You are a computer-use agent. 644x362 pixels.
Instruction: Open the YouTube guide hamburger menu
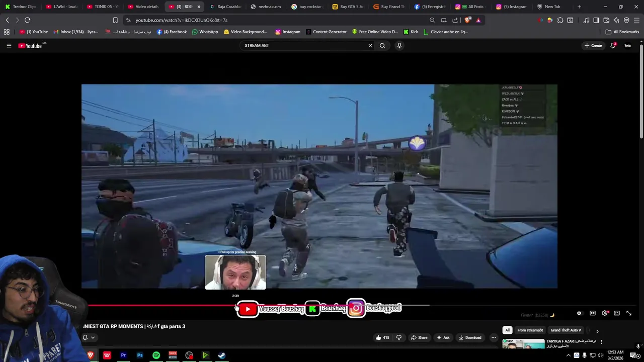9,46
